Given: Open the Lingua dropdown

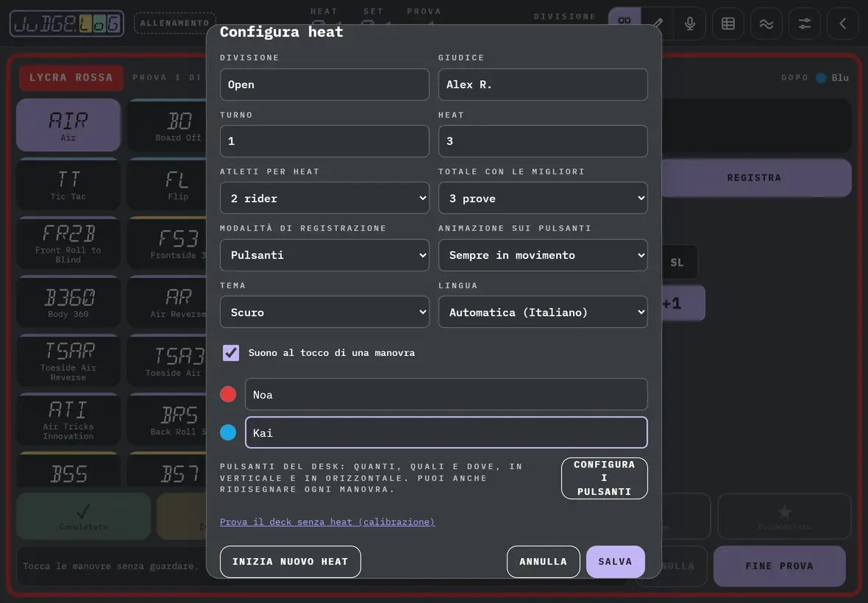Looking at the screenshot, I should [x=543, y=312].
